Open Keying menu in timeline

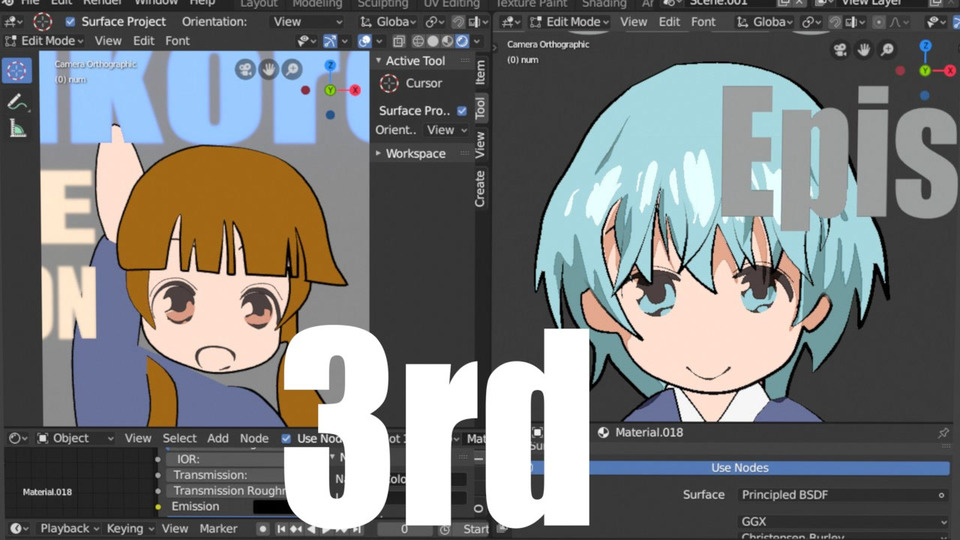click(130, 528)
